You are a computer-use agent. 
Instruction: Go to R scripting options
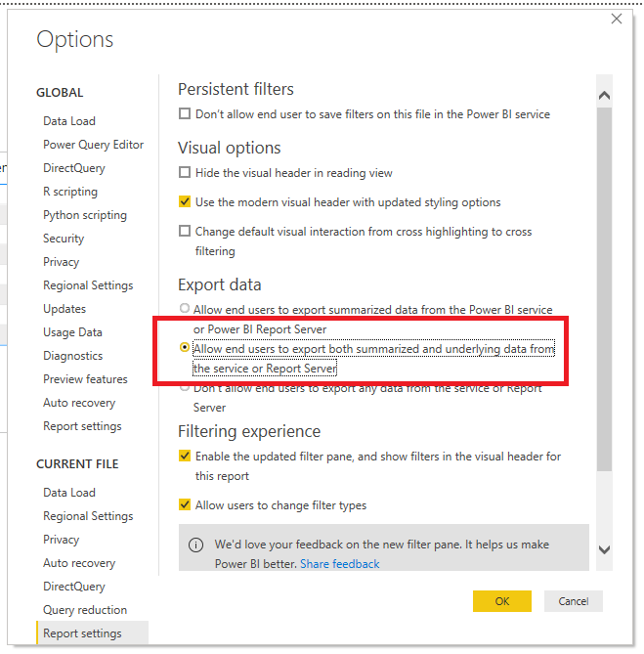[70, 192]
